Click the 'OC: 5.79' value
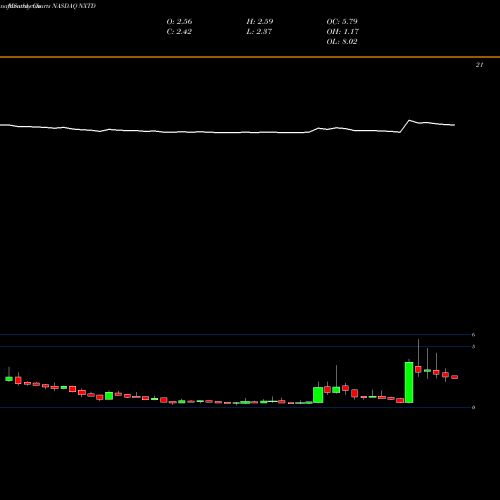Image resolution: width=500 pixels, height=500 pixels. pos(342,22)
